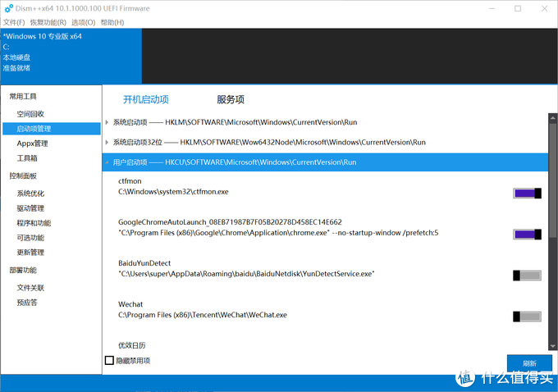Toggle the ctfmon startup switch
This screenshot has width=558, height=392.
coord(527,194)
